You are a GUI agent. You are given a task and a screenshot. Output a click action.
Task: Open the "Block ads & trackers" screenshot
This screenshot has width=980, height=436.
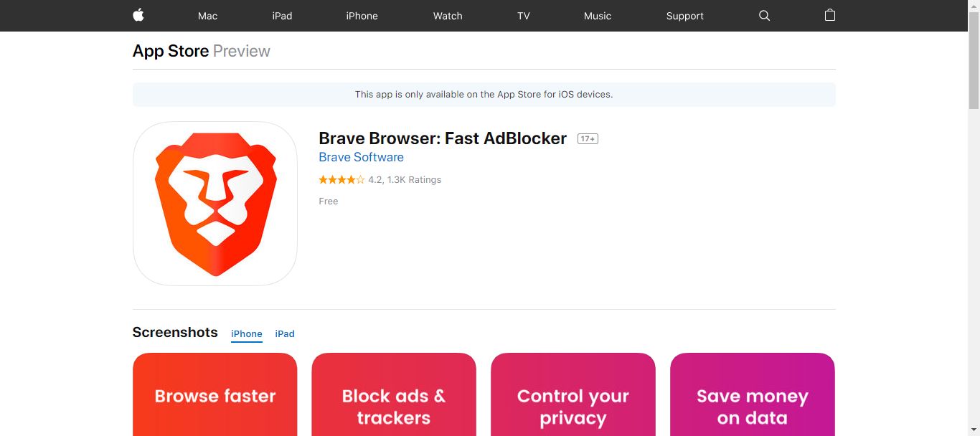(x=394, y=395)
